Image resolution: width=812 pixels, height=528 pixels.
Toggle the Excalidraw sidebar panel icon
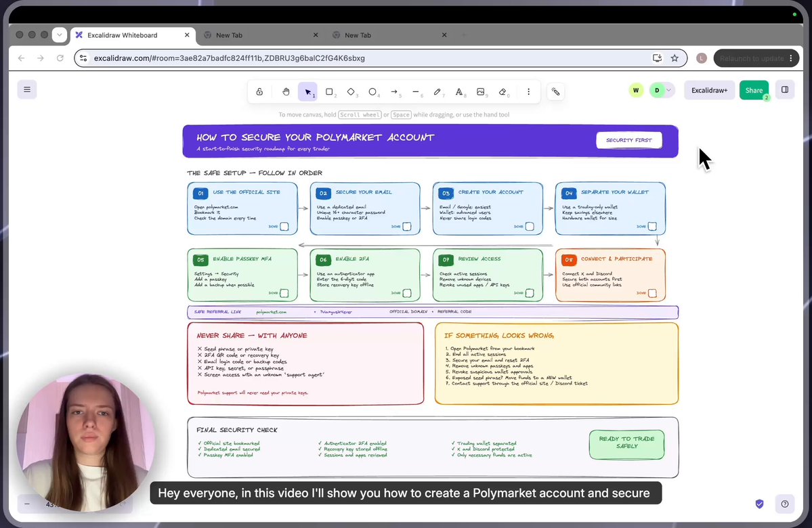coord(784,89)
